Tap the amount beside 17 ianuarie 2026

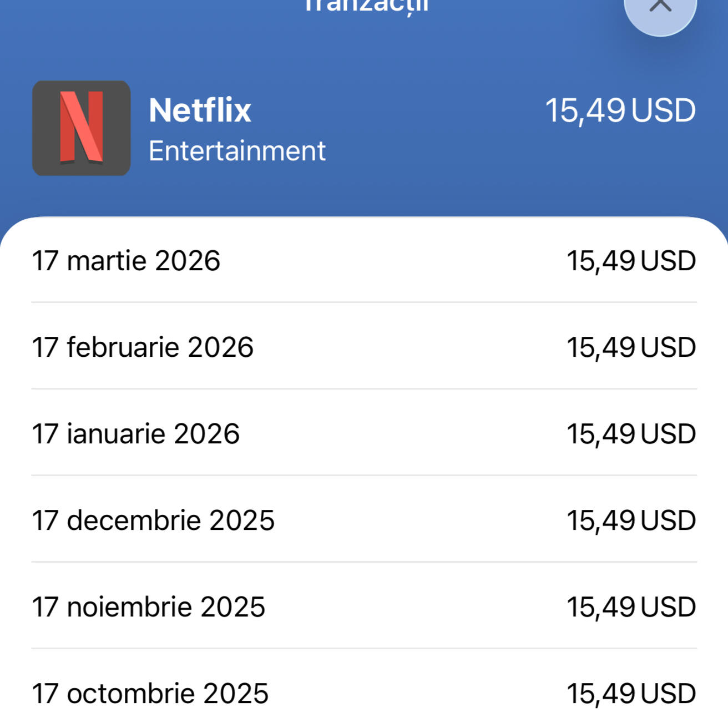pos(631,434)
